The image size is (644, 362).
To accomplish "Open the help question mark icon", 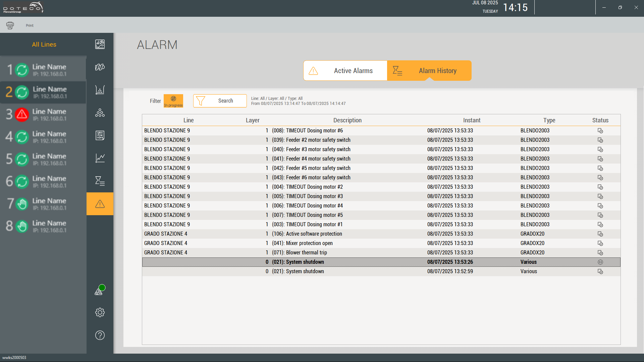I will click(x=100, y=335).
